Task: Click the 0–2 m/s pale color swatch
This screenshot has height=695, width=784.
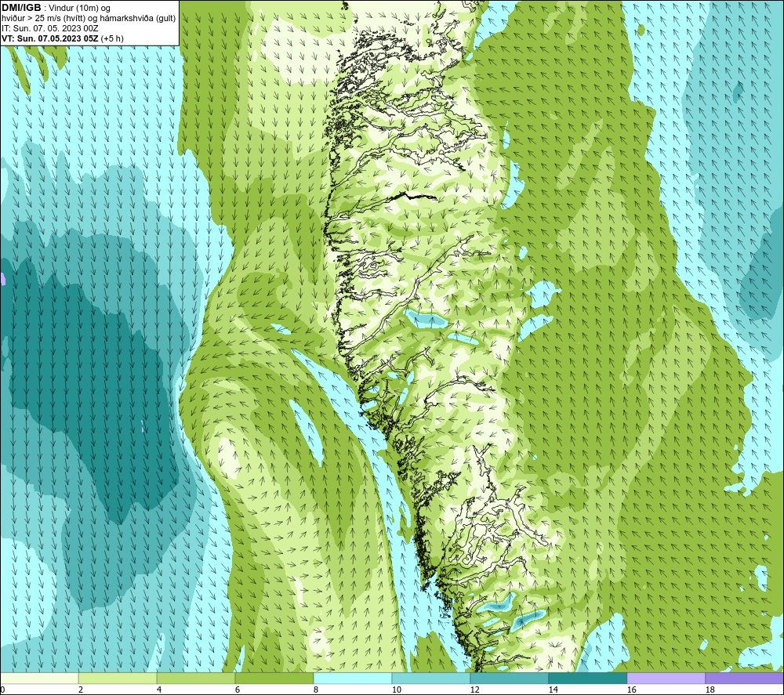Action: (39, 678)
